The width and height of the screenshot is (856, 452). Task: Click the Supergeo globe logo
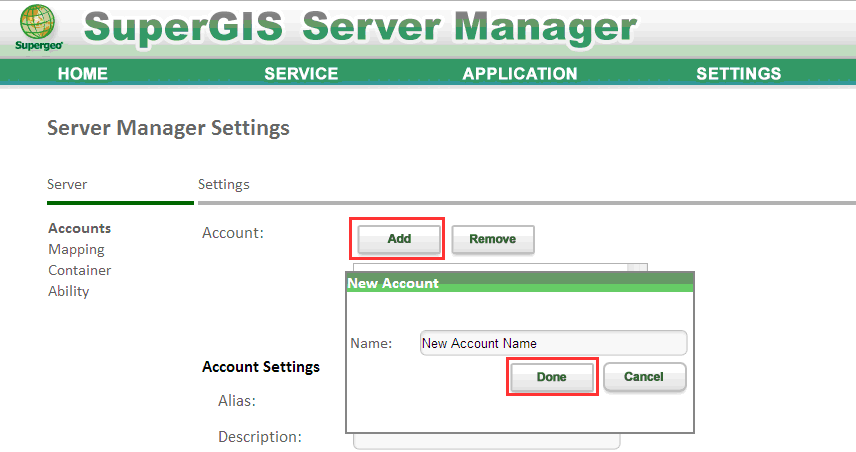click(x=38, y=27)
